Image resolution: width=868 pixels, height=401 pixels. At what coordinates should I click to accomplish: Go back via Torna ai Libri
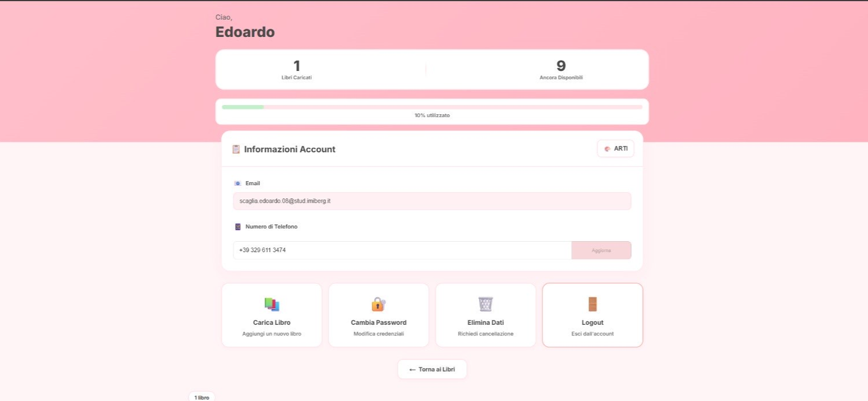pyautogui.click(x=432, y=369)
